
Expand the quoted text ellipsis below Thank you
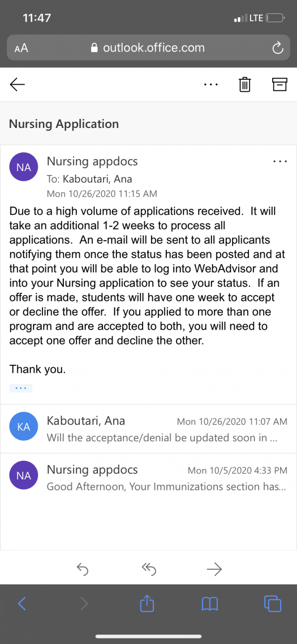pyautogui.click(x=21, y=388)
